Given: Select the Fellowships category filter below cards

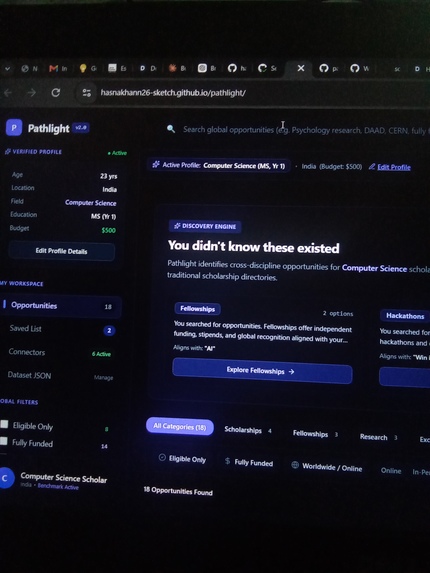Looking at the screenshot, I should coord(315,434).
